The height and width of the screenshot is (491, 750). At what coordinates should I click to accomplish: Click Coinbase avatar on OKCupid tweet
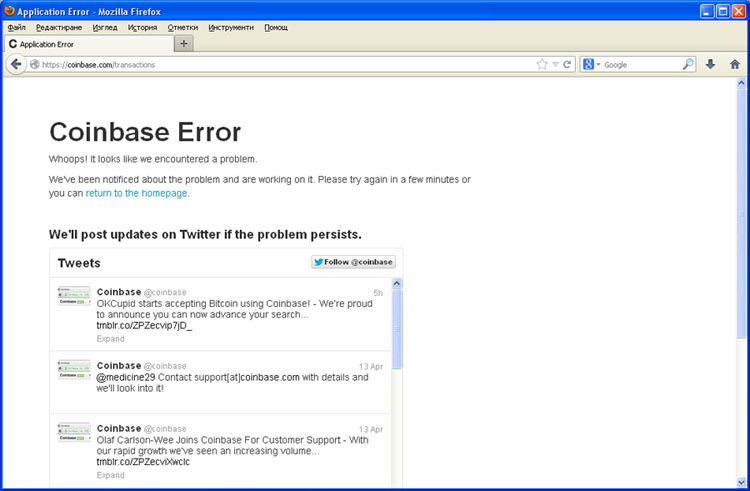point(74,295)
